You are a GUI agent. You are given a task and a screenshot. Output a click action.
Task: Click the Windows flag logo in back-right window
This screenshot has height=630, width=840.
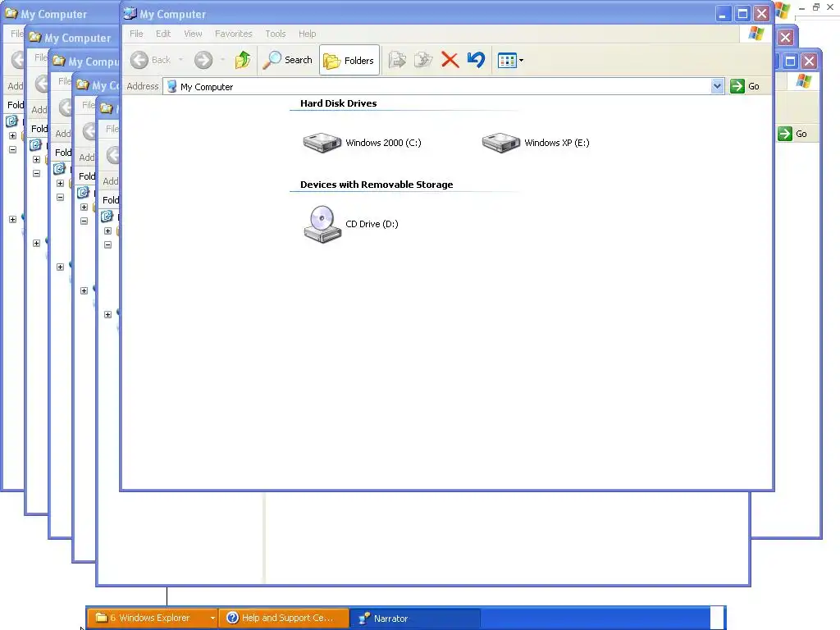coord(804,81)
